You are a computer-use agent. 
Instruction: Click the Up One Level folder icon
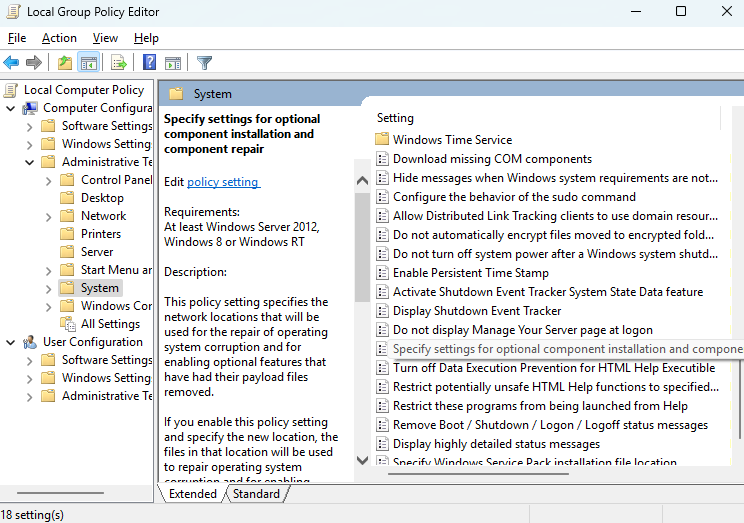[65, 62]
